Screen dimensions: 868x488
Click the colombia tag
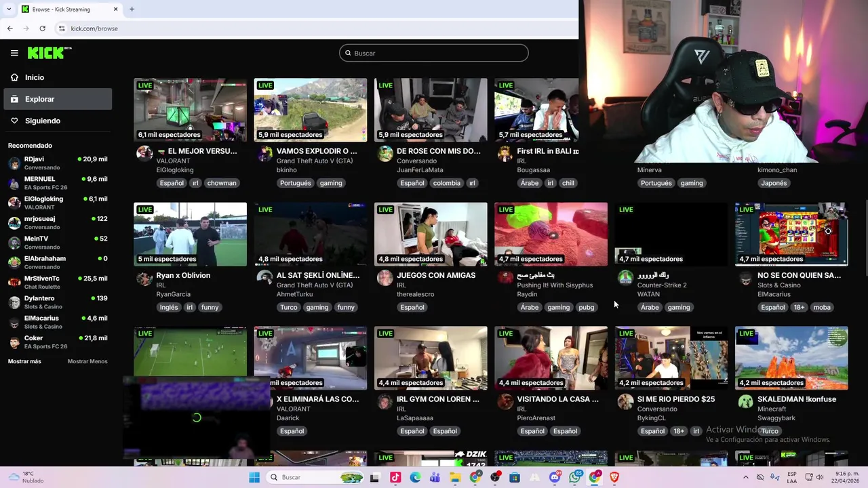(446, 183)
